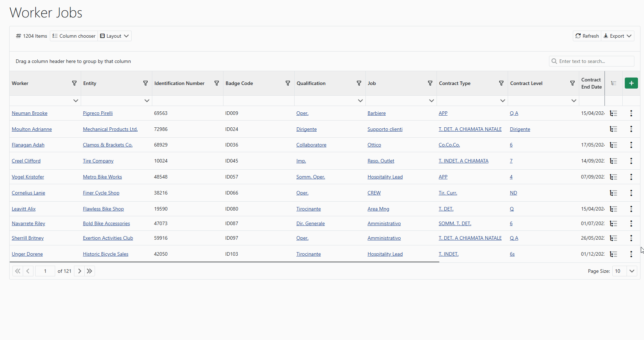The height and width of the screenshot is (340, 644).
Task: Open details tree icon for Neuman Brooke row
Action: click(613, 113)
